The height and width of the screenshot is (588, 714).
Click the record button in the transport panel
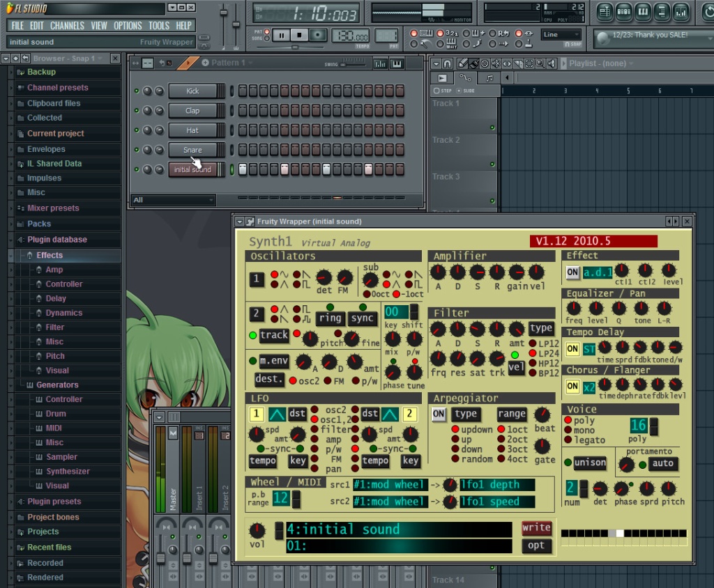[317, 35]
